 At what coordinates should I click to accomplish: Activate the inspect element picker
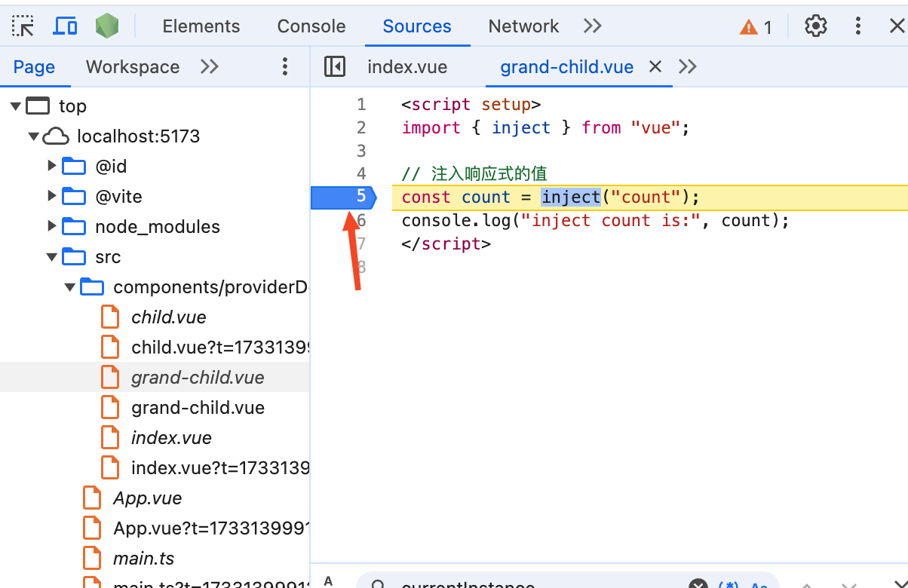pos(23,26)
